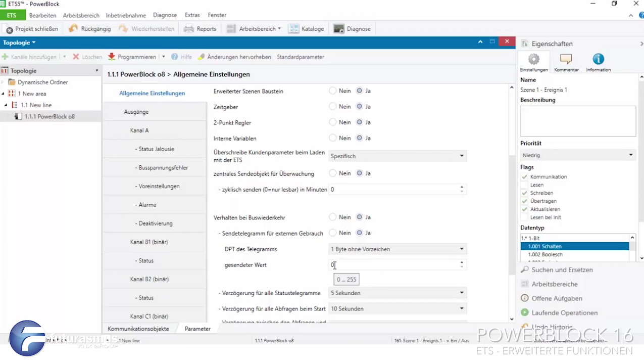Select the Einstellungen gear icon
Screen dimensions: 644x362
[533, 59]
